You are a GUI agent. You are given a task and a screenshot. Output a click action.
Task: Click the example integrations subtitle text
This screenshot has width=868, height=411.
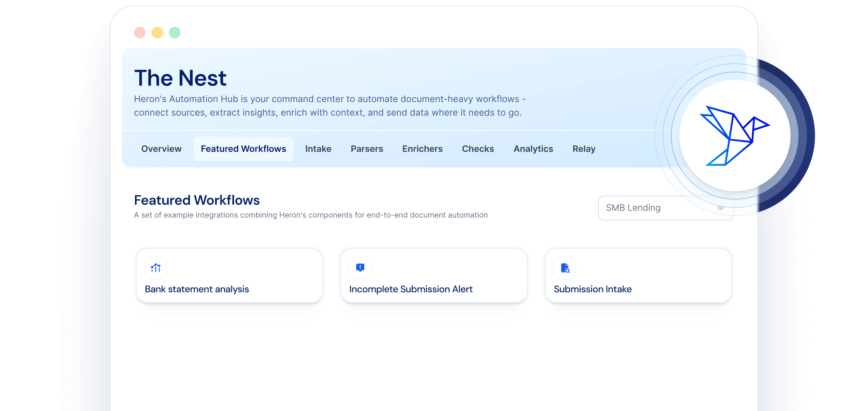tap(311, 215)
